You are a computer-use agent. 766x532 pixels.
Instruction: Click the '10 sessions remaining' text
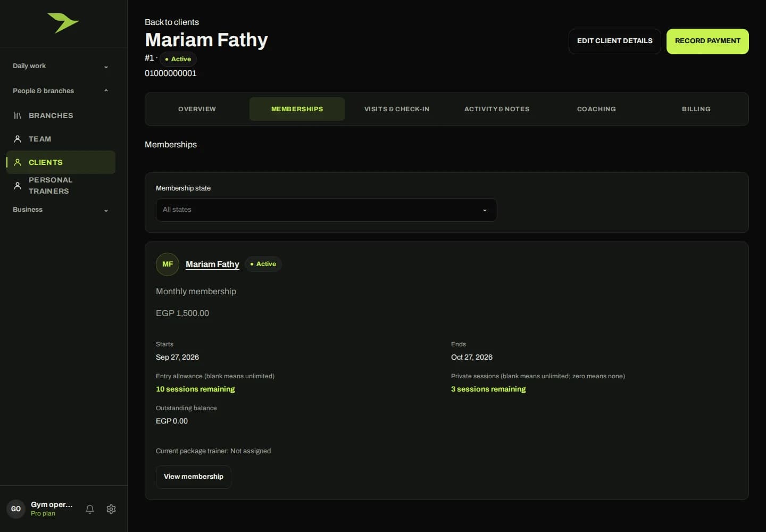pyautogui.click(x=195, y=389)
